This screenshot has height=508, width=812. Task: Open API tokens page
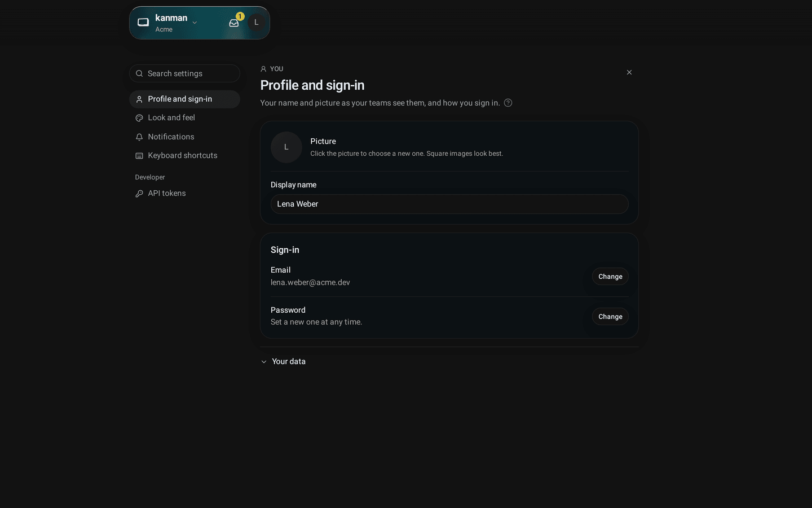click(x=184, y=193)
